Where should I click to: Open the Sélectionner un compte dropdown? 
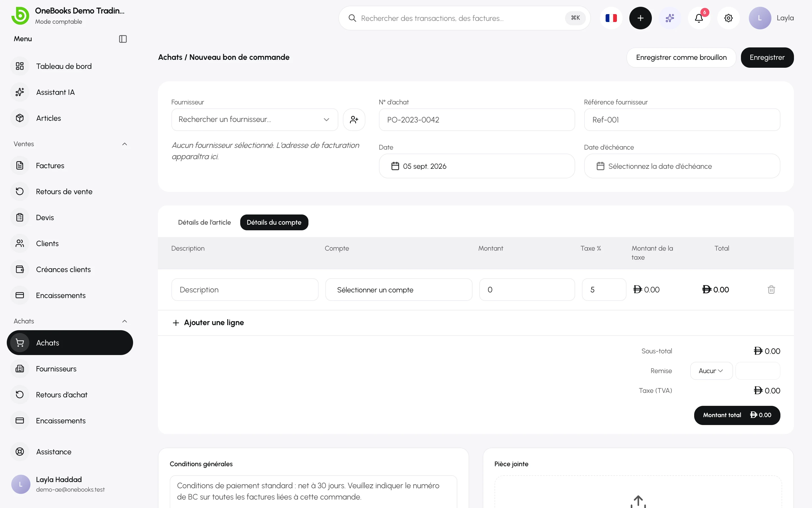click(x=399, y=290)
